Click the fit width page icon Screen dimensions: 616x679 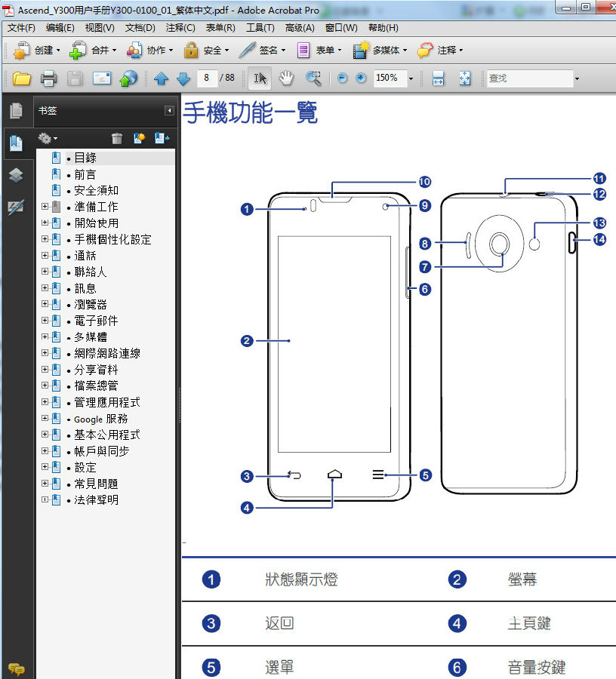pos(438,78)
